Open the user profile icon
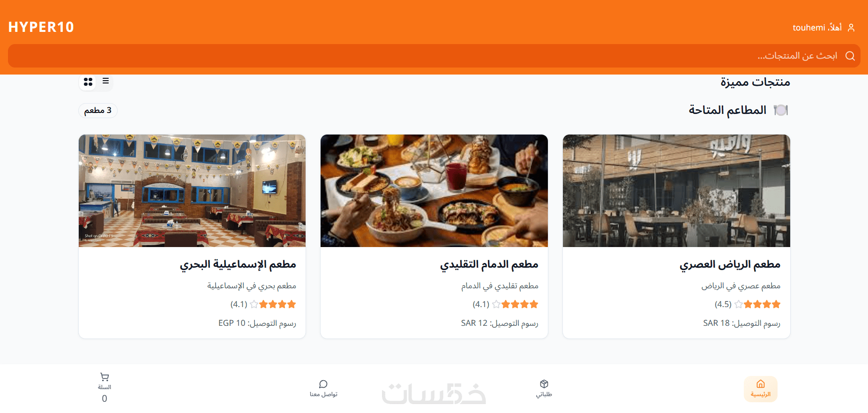Image resolution: width=868 pixels, height=413 pixels. click(851, 28)
